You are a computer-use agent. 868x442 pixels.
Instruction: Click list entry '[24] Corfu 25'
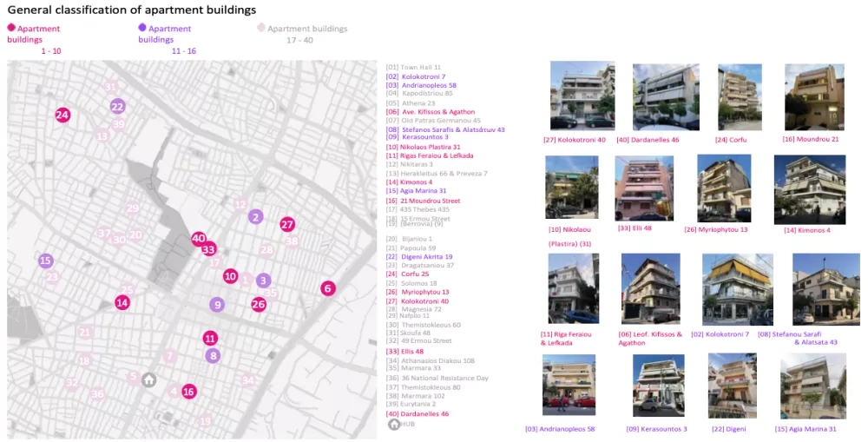pos(407,274)
